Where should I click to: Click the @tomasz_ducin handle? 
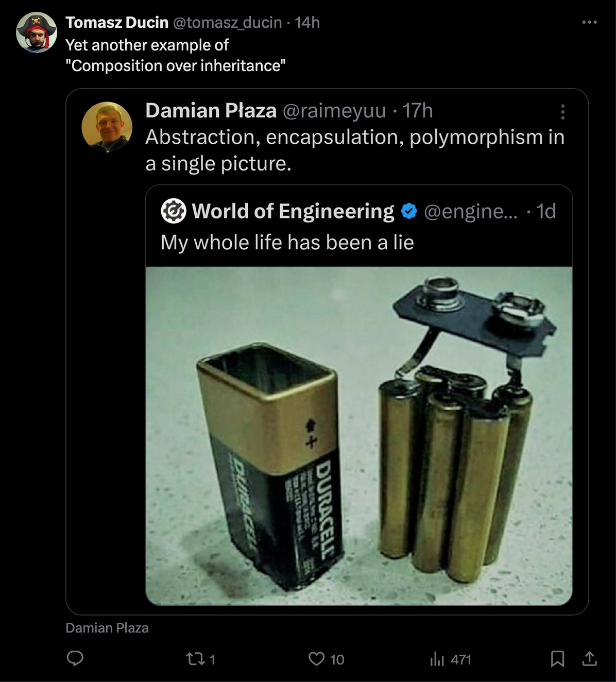pyautogui.click(x=227, y=23)
